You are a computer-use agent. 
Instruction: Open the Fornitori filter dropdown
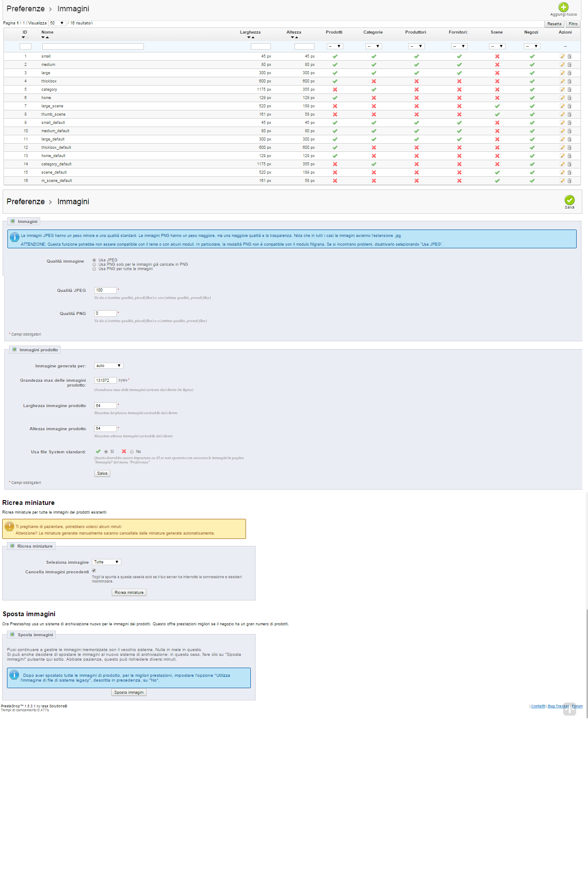click(459, 46)
